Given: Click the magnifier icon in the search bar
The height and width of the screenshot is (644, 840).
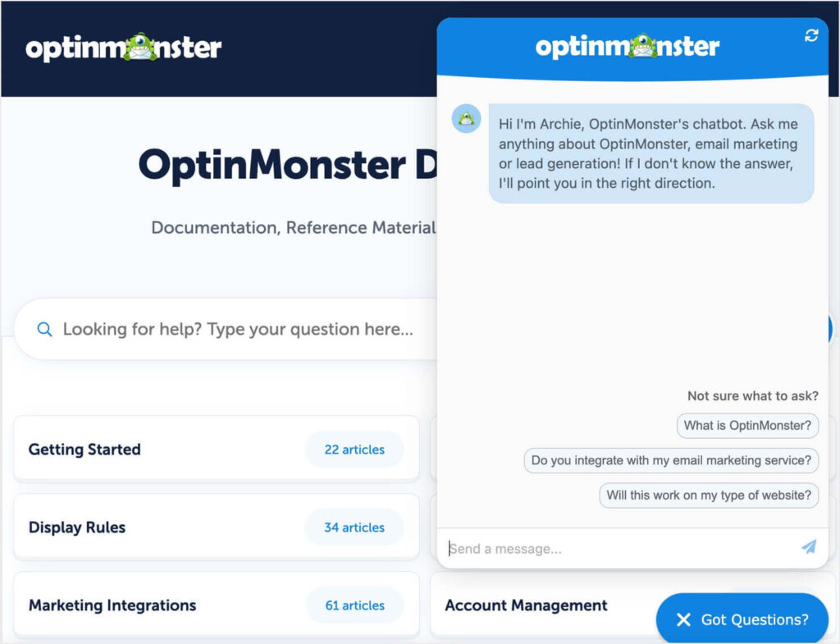Looking at the screenshot, I should [44, 329].
